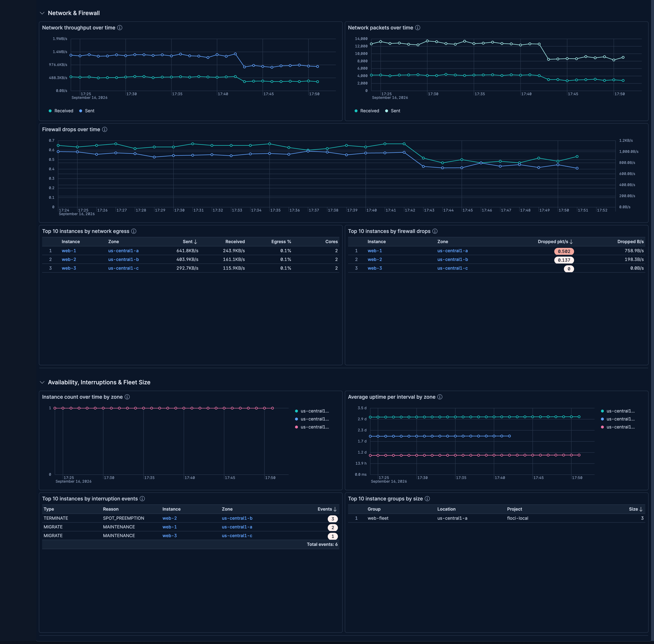Open info icon for Network packets over time
This screenshot has width=654, height=644.
pos(418,28)
